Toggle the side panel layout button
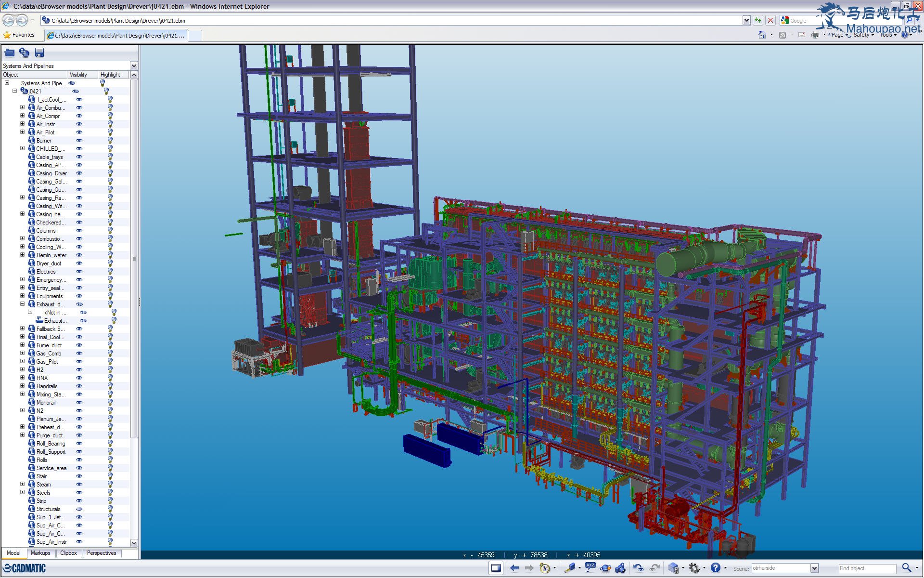924x578 pixels. 496,568
